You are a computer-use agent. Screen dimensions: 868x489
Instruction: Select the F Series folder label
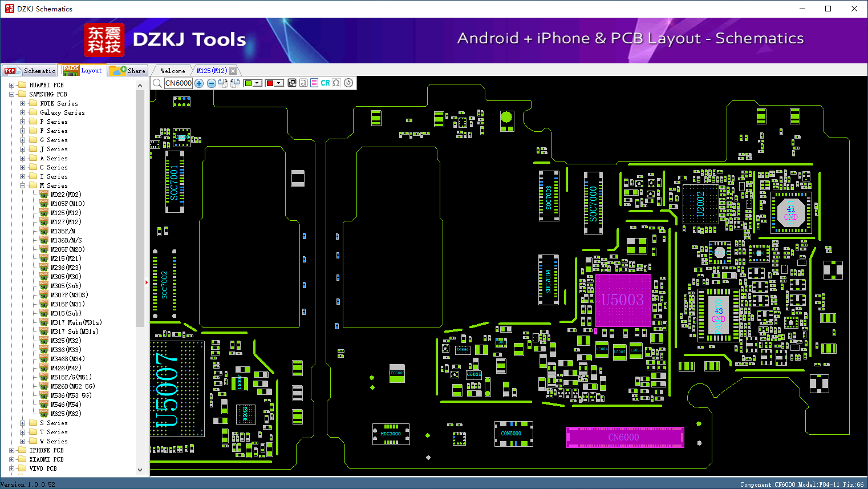(54, 131)
